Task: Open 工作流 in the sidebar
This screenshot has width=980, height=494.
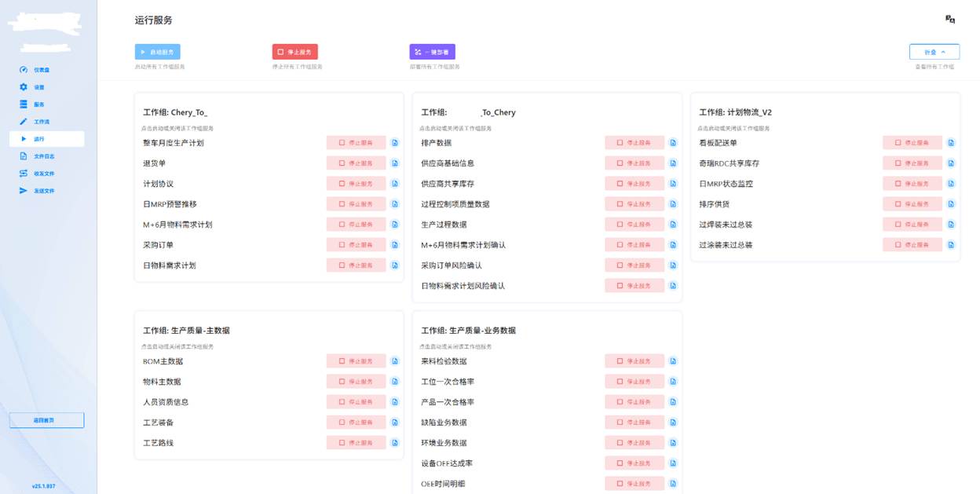Action: point(46,122)
